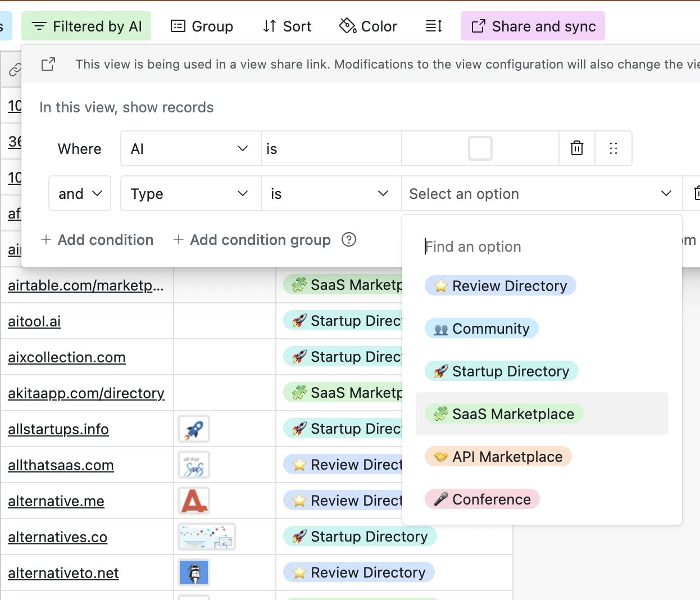This screenshot has width=700, height=600.
Task: Click the screenshot thumbnail for alternatives.co
Action: pos(207,537)
